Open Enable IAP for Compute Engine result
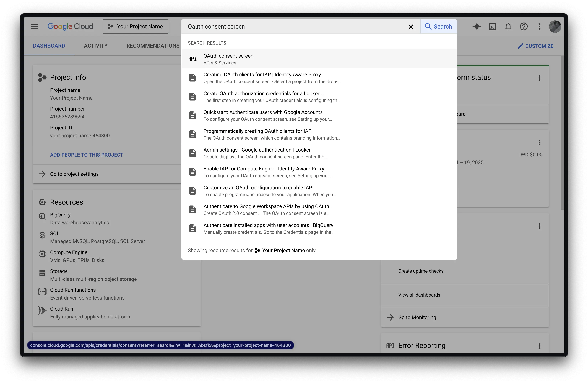This screenshot has width=588, height=383. point(319,172)
